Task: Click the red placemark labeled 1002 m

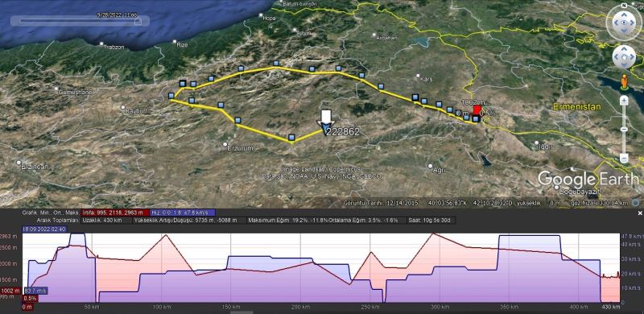Action: point(477,110)
